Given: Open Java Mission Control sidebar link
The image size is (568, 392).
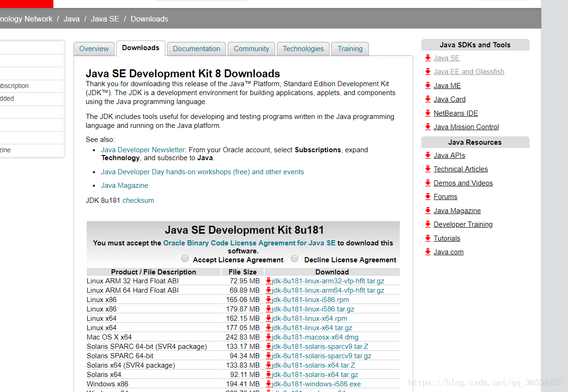Looking at the screenshot, I should pyautogui.click(x=466, y=127).
